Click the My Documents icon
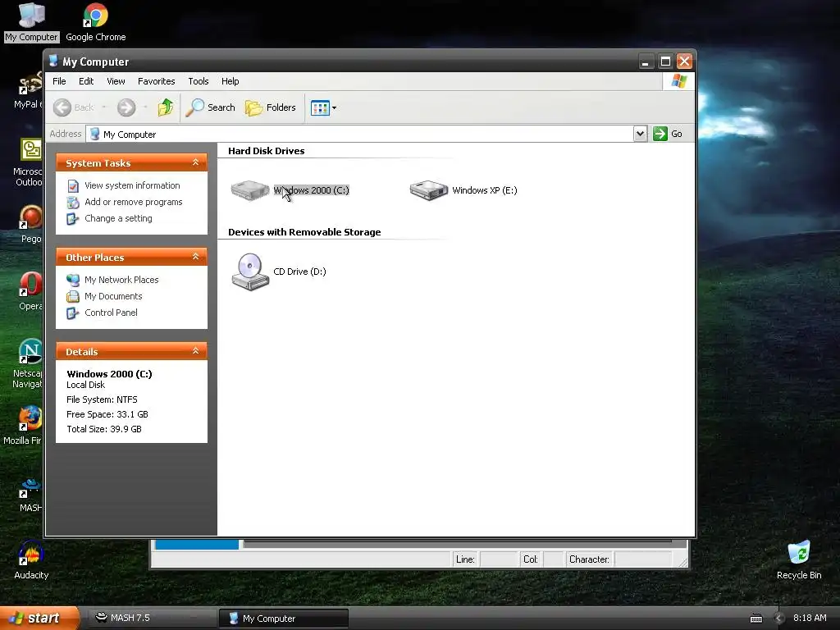Screen dimensions: 840x630 click(73, 296)
